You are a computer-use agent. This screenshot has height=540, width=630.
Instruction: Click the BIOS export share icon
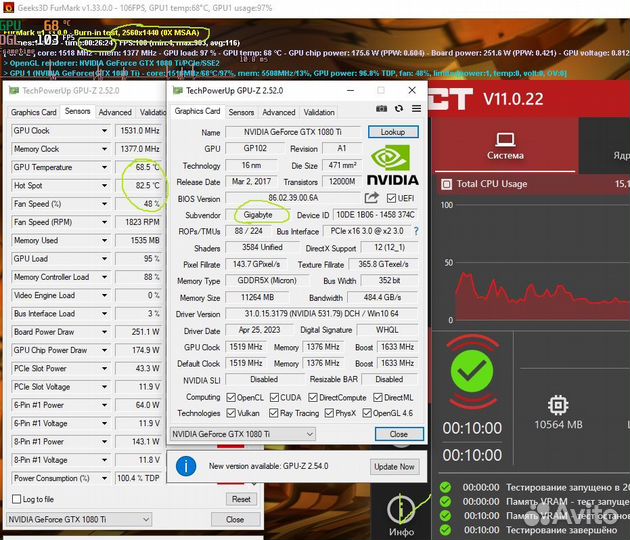point(372,198)
